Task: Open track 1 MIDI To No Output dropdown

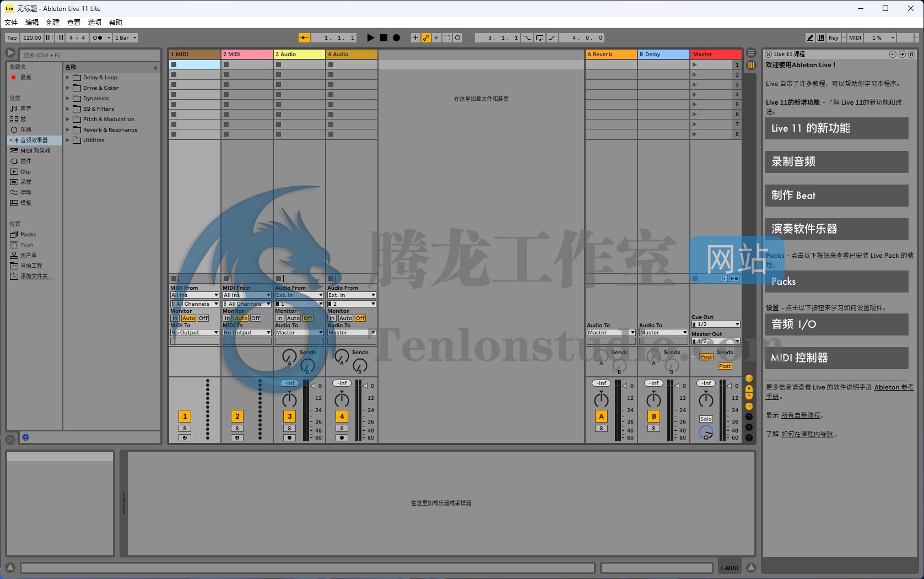Action: (x=194, y=333)
